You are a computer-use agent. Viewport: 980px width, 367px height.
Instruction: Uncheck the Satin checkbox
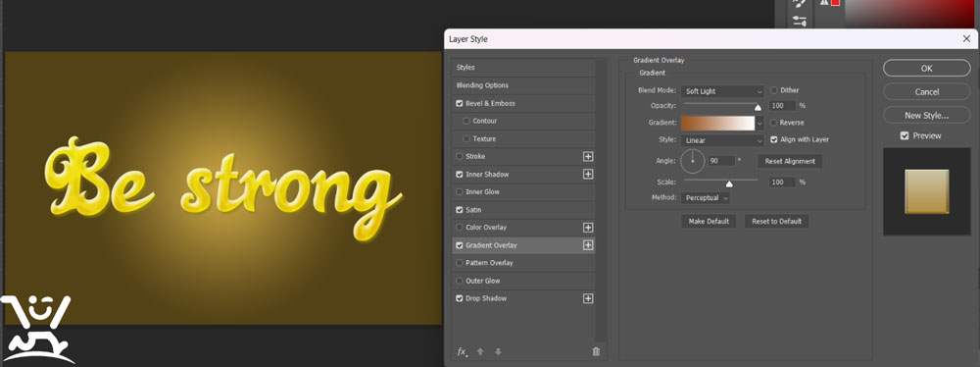460,210
